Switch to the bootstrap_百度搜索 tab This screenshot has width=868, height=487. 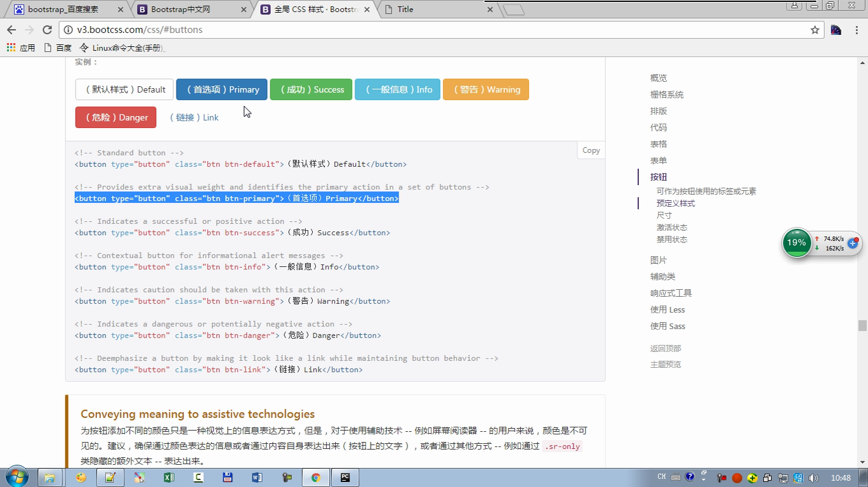[63, 10]
